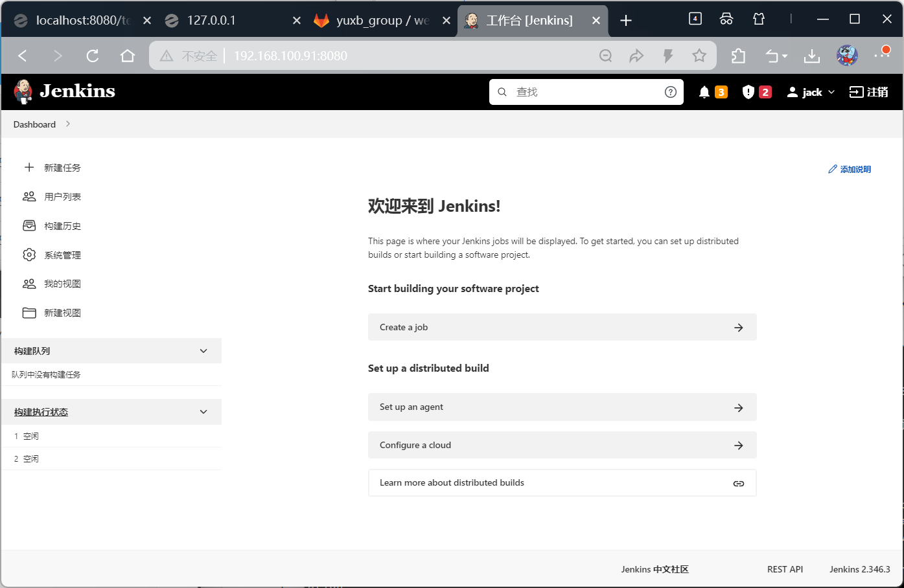Bookmark page with star icon

[699, 56]
